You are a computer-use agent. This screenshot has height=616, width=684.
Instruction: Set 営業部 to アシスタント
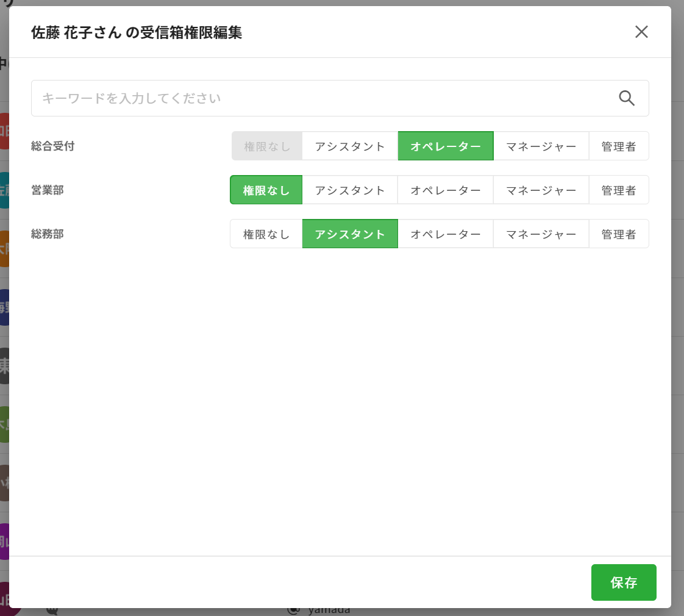(x=350, y=190)
